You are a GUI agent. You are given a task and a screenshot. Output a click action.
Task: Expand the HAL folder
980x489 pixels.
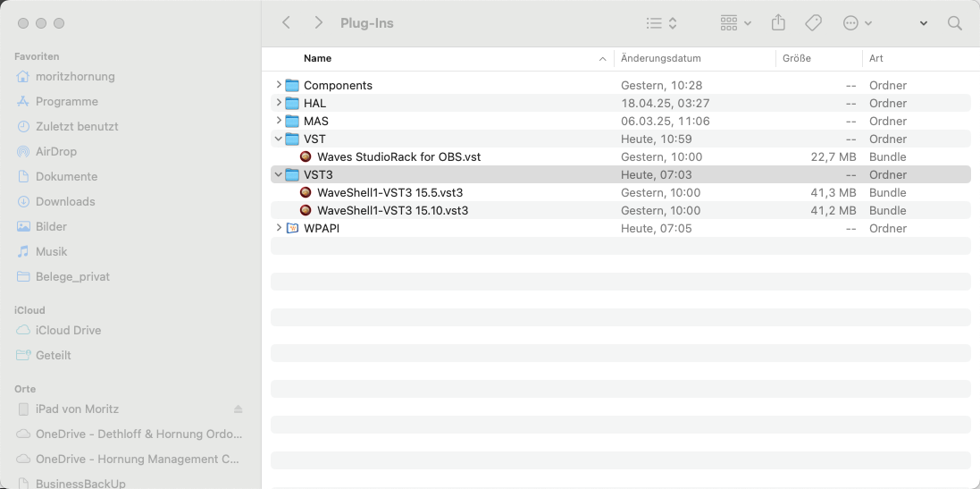[279, 103]
